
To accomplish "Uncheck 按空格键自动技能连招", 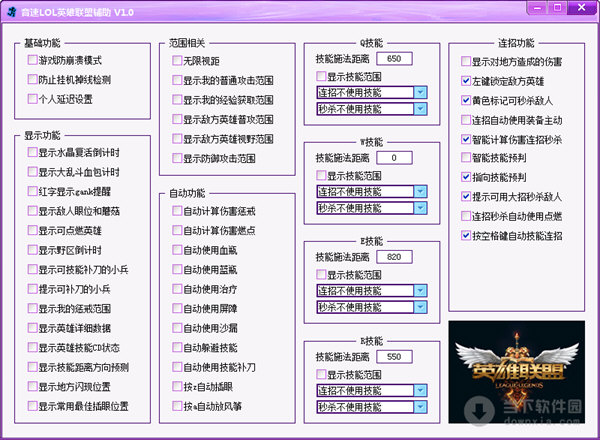I will pyautogui.click(x=466, y=235).
